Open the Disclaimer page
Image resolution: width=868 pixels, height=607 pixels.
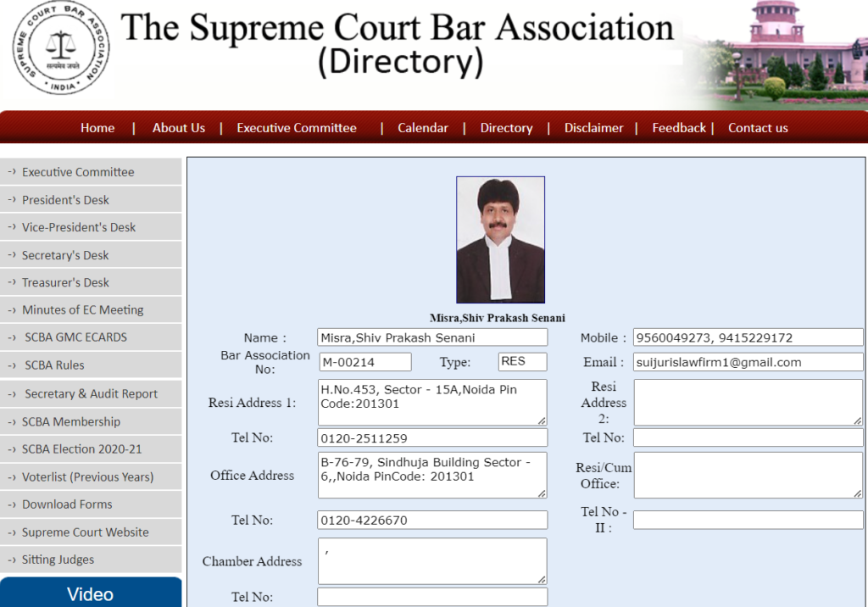(593, 128)
